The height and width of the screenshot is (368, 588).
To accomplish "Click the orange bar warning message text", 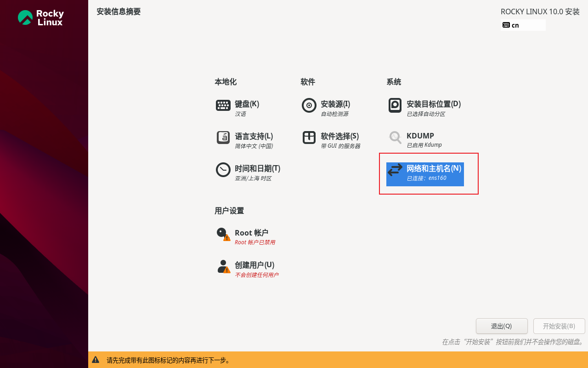I will (168, 360).
